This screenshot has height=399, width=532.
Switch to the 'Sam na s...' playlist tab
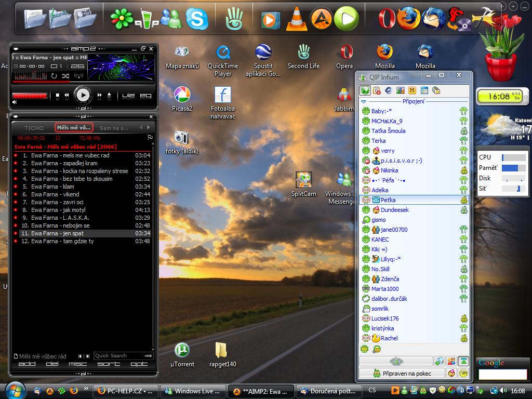point(113,128)
